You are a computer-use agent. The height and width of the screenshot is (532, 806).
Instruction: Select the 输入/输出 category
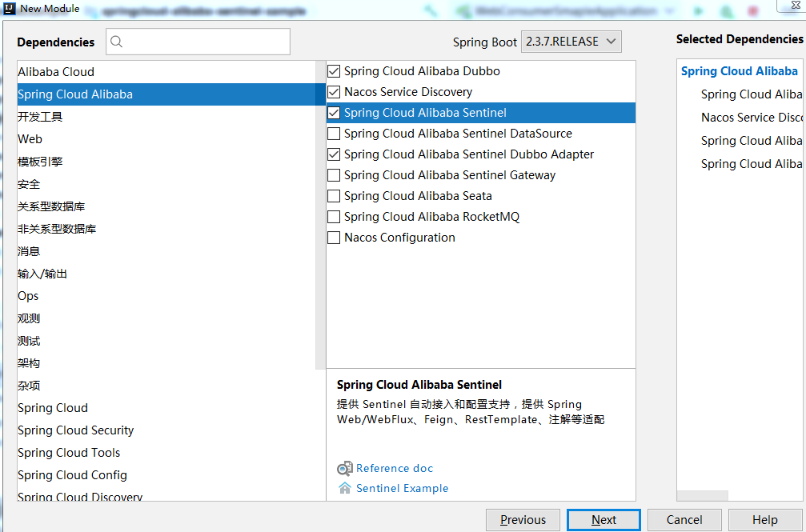click(x=166, y=274)
